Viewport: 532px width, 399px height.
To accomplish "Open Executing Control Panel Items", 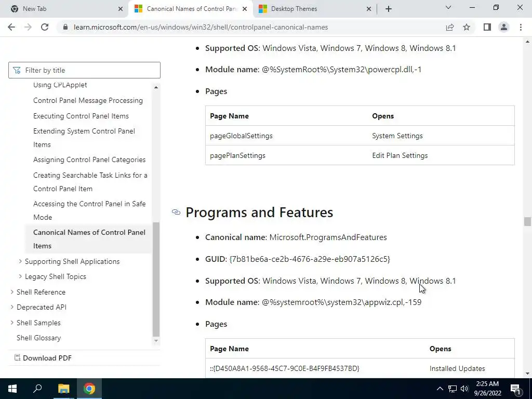I will [x=81, y=116].
